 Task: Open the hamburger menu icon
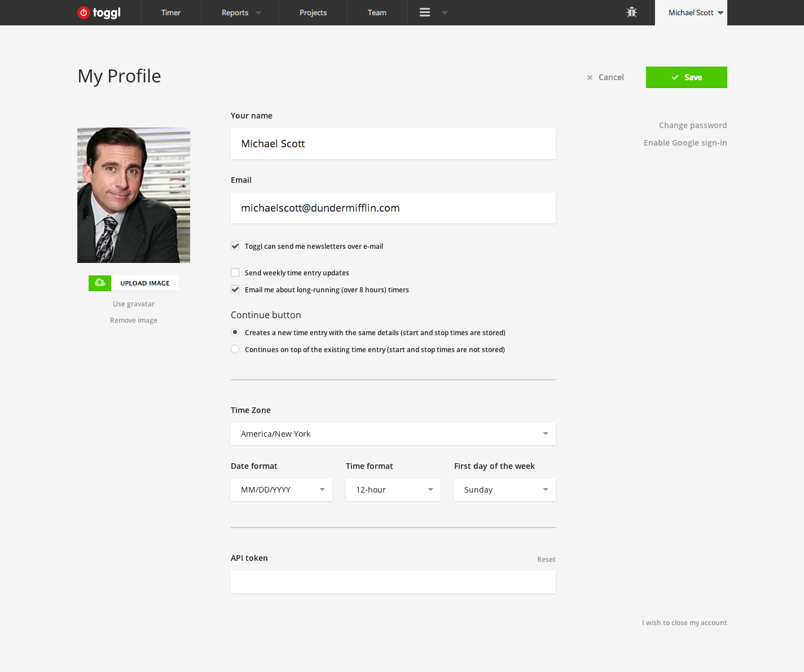[x=425, y=12]
